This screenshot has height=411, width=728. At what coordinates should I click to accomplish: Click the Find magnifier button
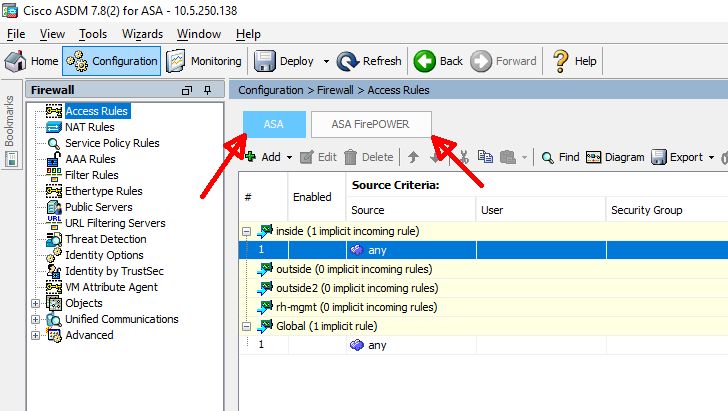[x=560, y=157]
